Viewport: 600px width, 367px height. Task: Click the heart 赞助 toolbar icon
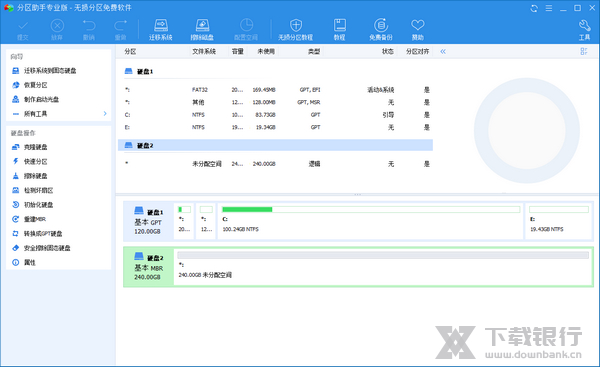417,29
